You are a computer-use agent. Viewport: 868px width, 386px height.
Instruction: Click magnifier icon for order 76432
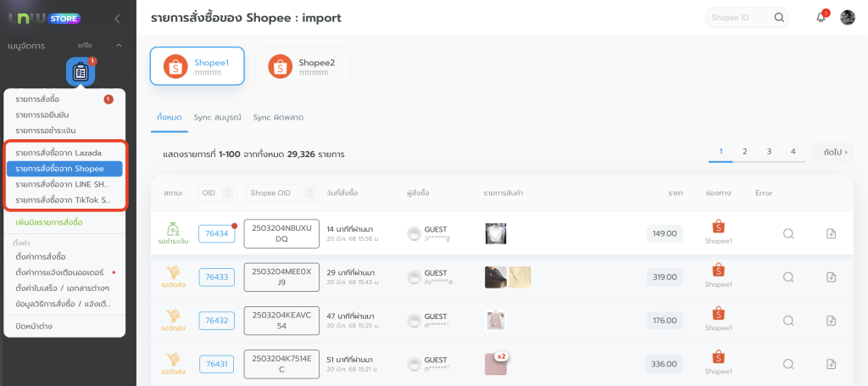pos(787,321)
